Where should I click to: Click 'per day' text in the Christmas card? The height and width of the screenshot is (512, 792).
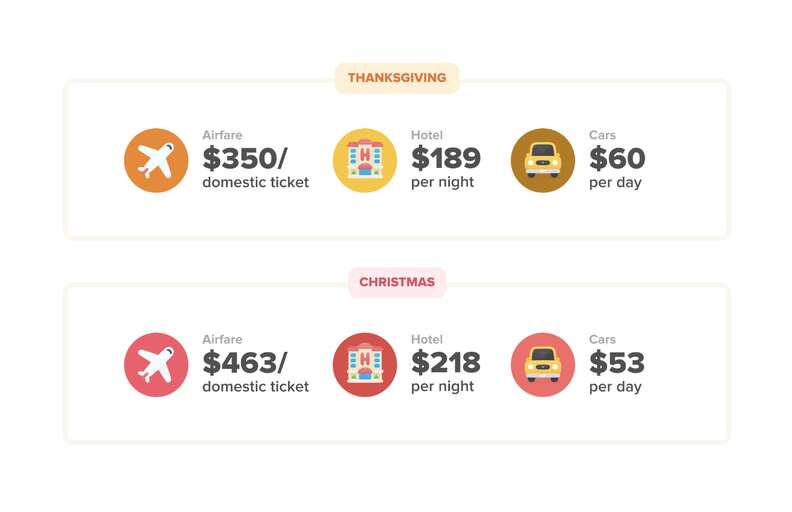coord(615,387)
